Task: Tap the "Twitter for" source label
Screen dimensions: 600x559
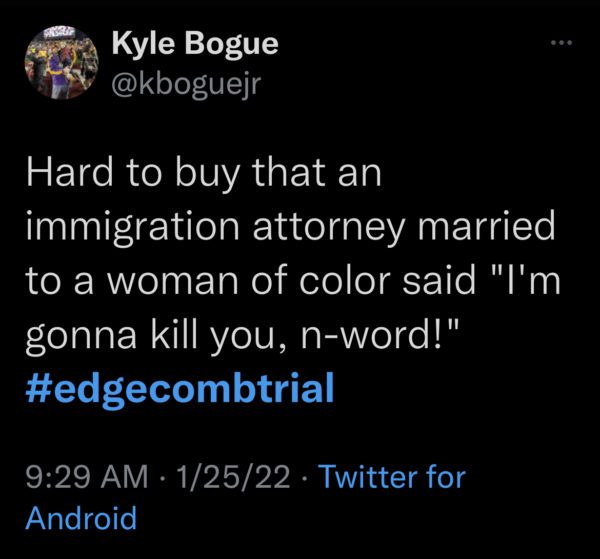Action: (392, 477)
